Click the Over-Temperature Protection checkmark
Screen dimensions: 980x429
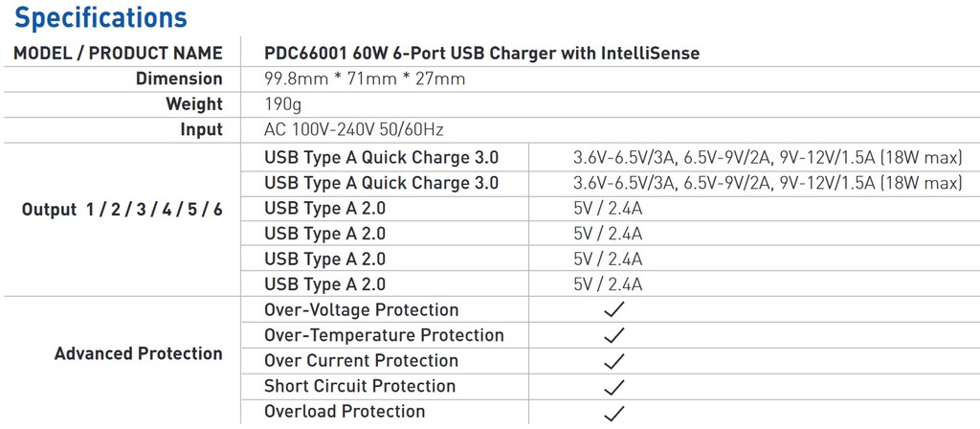(614, 335)
